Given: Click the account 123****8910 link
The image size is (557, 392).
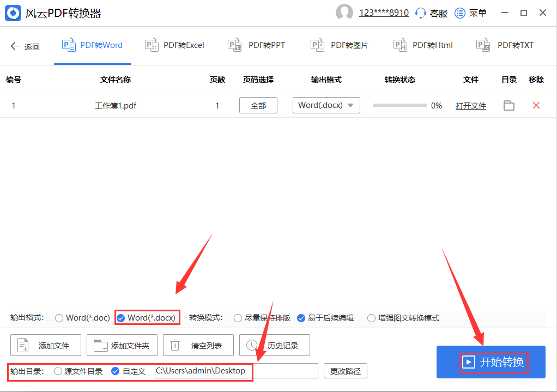Looking at the screenshot, I should 384,13.
